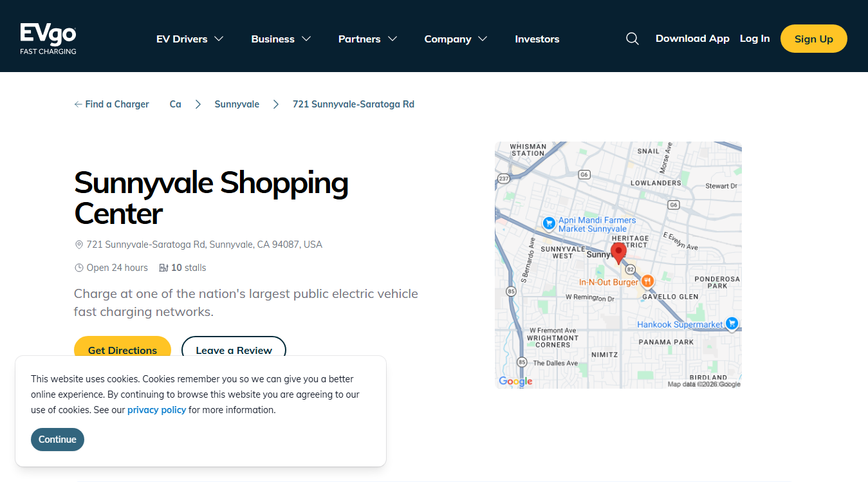The height and width of the screenshot is (482, 868).
Task: Click the Ponderosa Park map label
Action: point(717,282)
